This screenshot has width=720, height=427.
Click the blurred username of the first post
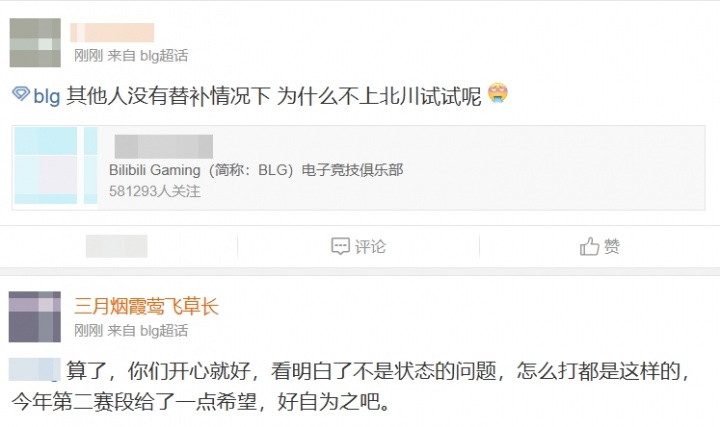point(112,33)
